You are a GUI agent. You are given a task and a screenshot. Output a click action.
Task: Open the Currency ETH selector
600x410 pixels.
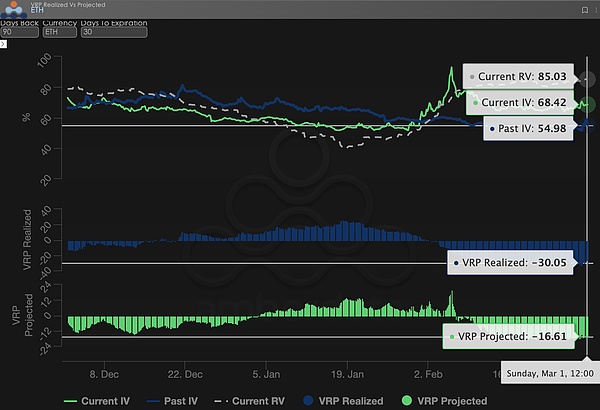(59, 31)
